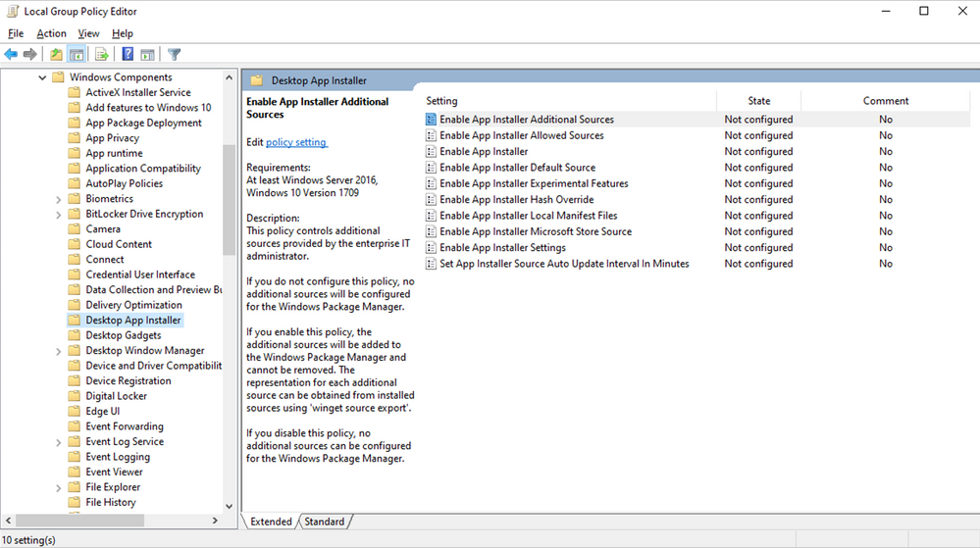
Task: Open the Action menu
Action: (x=51, y=33)
